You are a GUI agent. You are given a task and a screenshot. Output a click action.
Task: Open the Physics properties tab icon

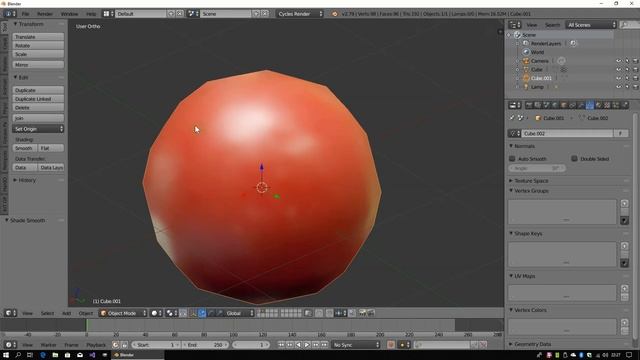pyautogui.click(x=625, y=105)
